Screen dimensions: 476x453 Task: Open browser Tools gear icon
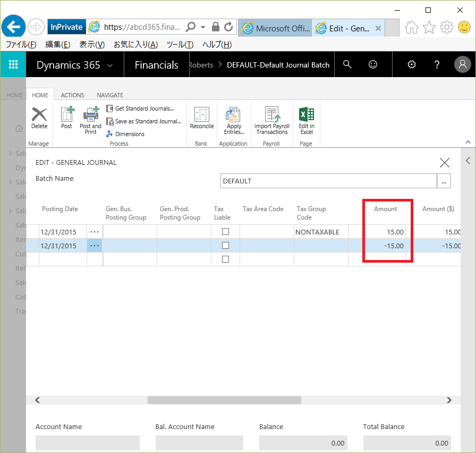(x=447, y=27)
